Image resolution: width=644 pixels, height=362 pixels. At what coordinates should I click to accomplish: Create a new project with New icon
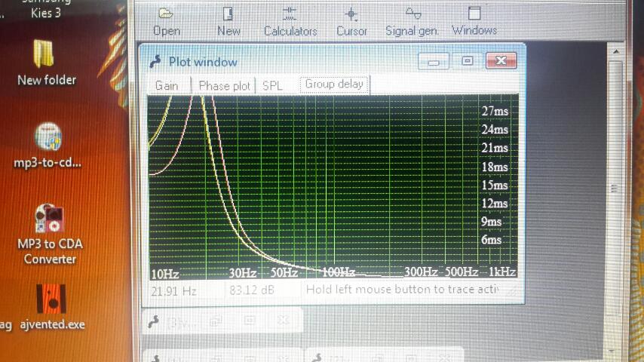click(228, 21)
